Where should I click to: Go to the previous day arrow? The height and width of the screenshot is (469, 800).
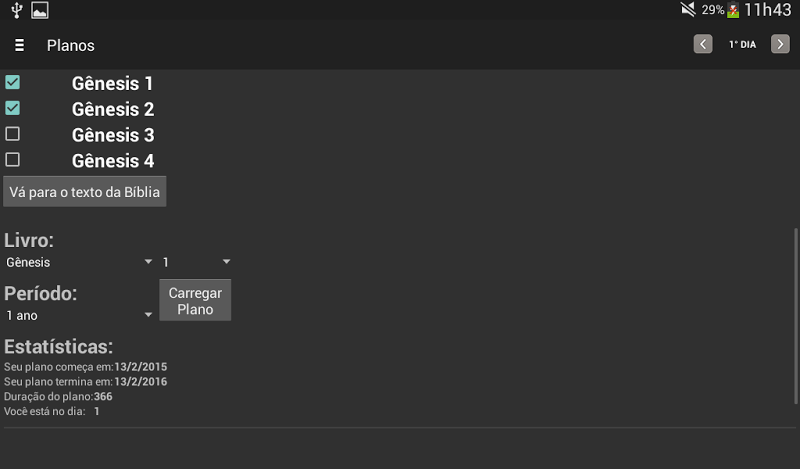click(x=703, y=44)
